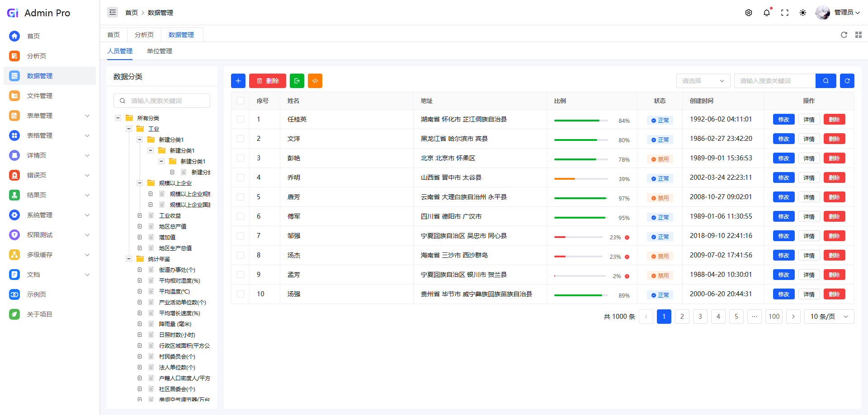Open the settings gear icon in the header

[748, 13]
